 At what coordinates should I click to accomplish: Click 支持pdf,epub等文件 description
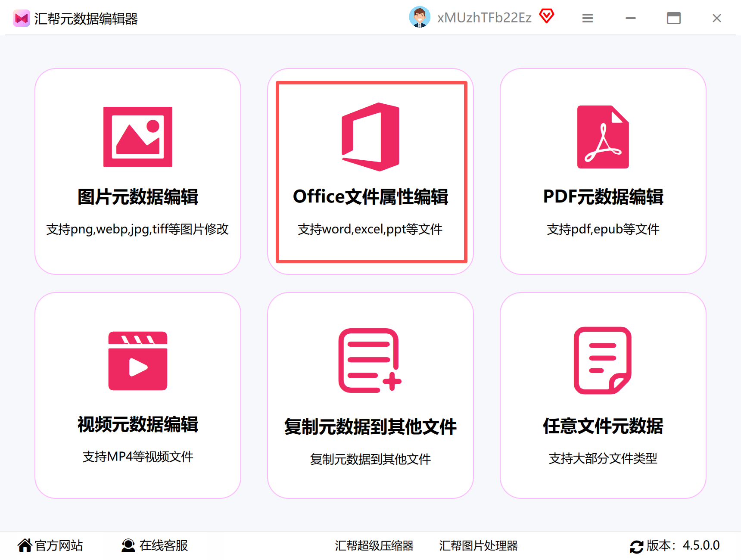click(x=603, y=229)
